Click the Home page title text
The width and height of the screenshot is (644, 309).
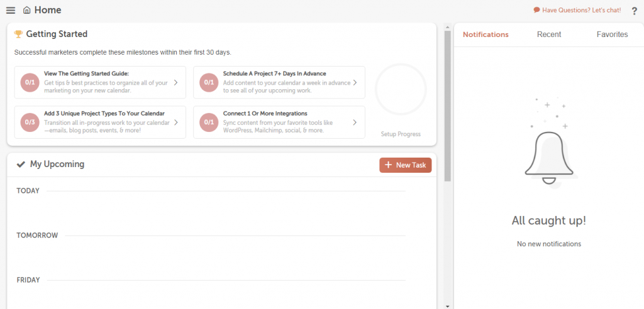pos(48,10)
